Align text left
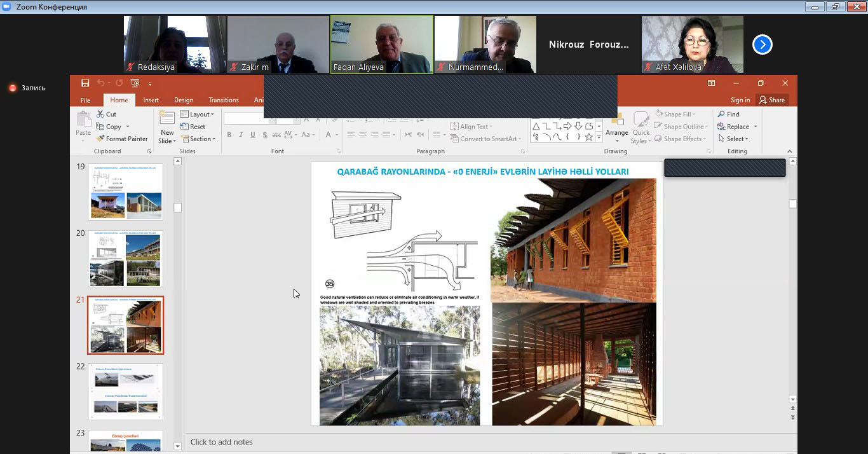This screenshot has width=868, height=454. 351,135
